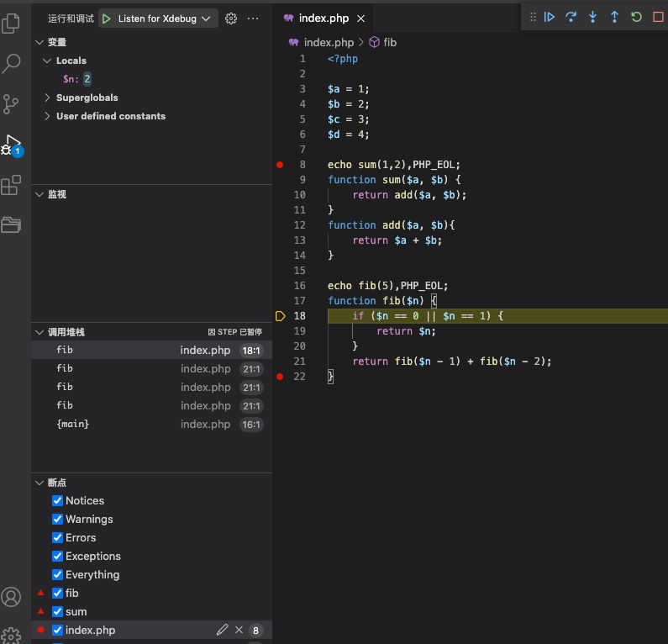Open the Run and Debug view icon
Screen dimensions: 668x644
pyautogui.click(x=12, y=145)
